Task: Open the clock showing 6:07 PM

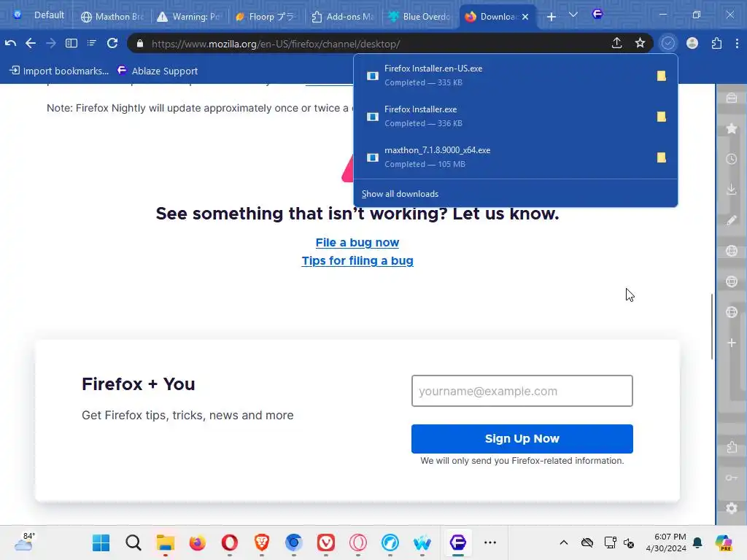Action: pyautogui.click(x=665, y=542)
